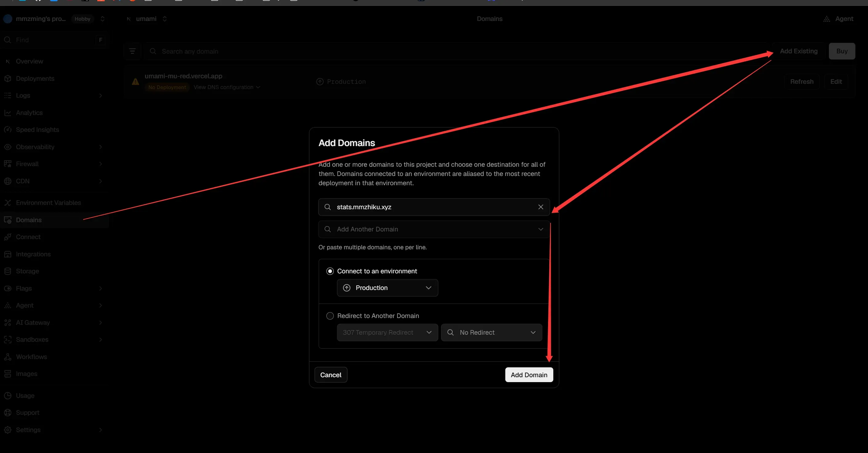Expand the Firewall submenu chevron
Screen dimensions: 868x453
pyautogui.click(x=100, y=164)
